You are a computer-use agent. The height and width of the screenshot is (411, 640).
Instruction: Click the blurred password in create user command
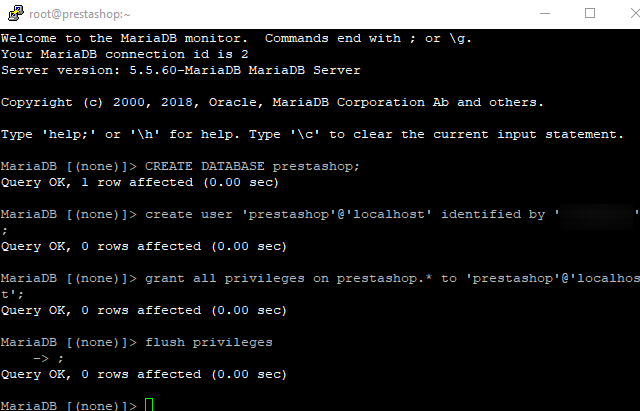596,214
